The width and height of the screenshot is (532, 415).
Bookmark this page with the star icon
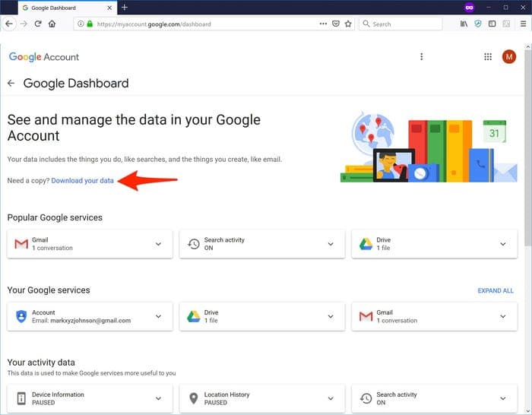348,24
